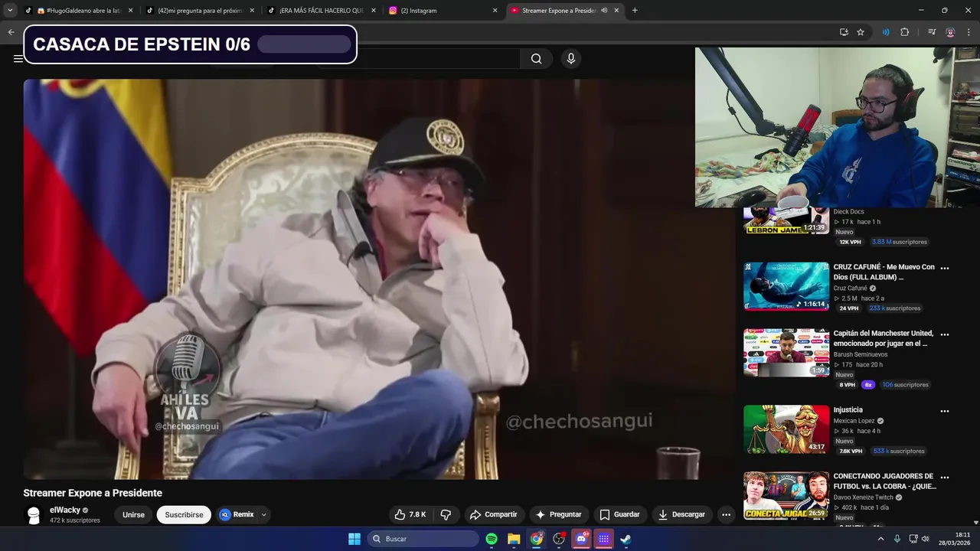Open CONECTANDO JUGADORES DE FUTBOL video thumbnail
Image resolution: width=980 pixels, height=551 pixels.
[786, 495]
